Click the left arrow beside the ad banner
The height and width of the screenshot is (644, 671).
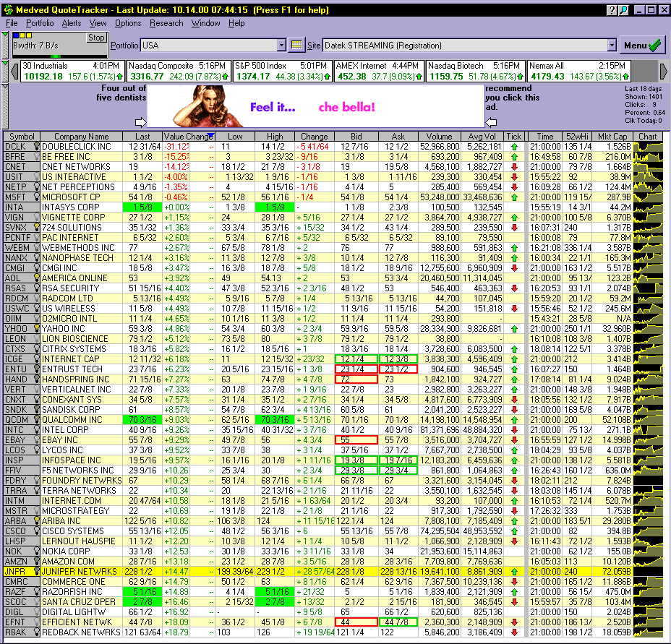[x=140, y=122]
